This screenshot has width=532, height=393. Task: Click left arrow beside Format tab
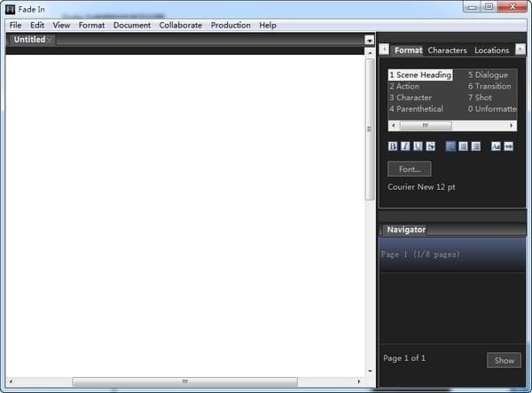click(384, 50)
